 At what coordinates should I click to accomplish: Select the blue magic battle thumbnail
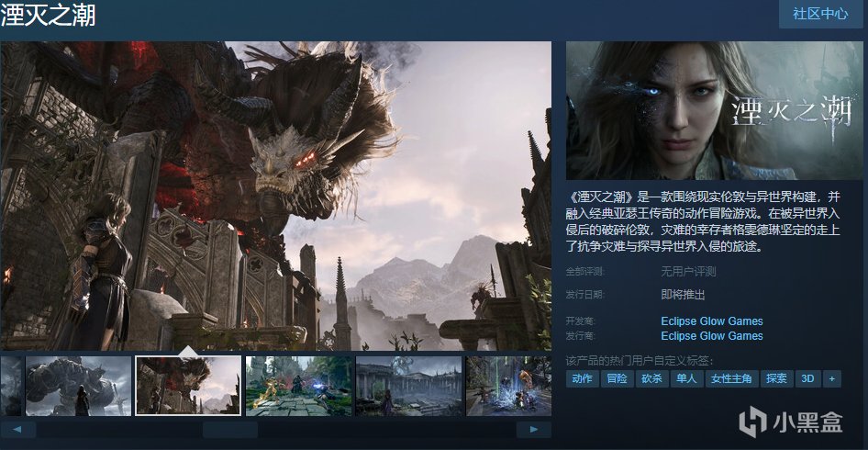508,386
